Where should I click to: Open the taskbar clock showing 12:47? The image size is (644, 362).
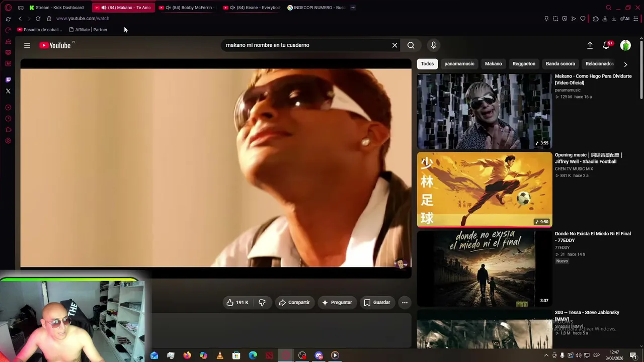coord(614,355)
